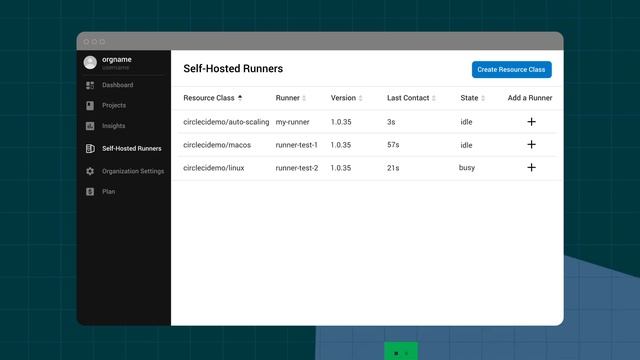
Task: Click the Last Contact header text
Action: click(408, 98)
